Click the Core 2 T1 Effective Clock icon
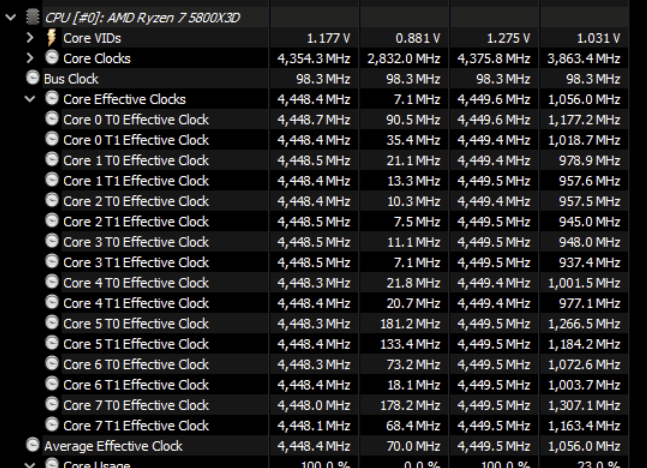647x468 pixels. tap(52, 220)
